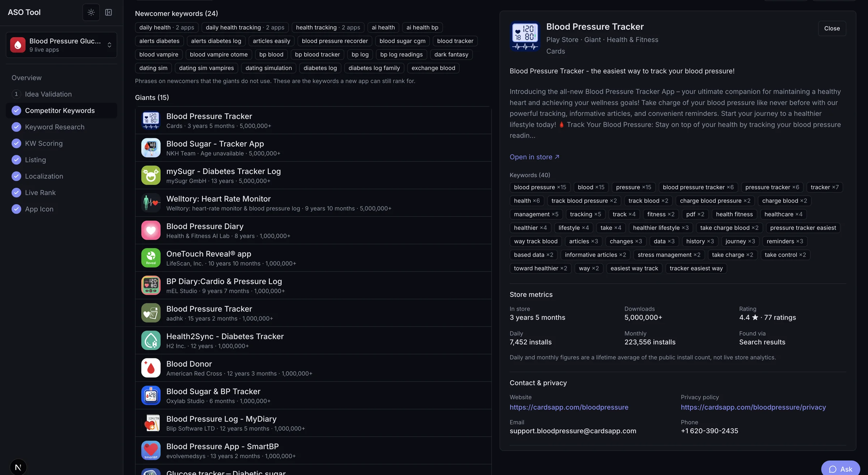
Task: Open Blood Pressure App - SmartBP icon
Action: [151, 451]
